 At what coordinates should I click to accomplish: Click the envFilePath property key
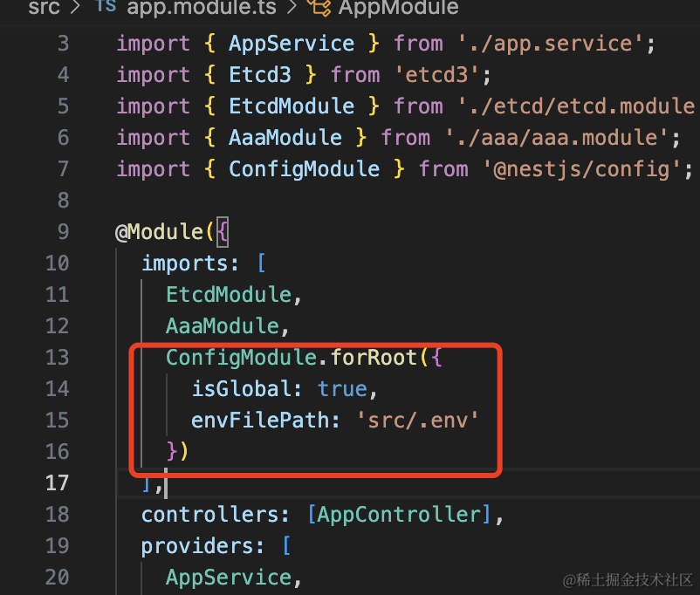260,421
